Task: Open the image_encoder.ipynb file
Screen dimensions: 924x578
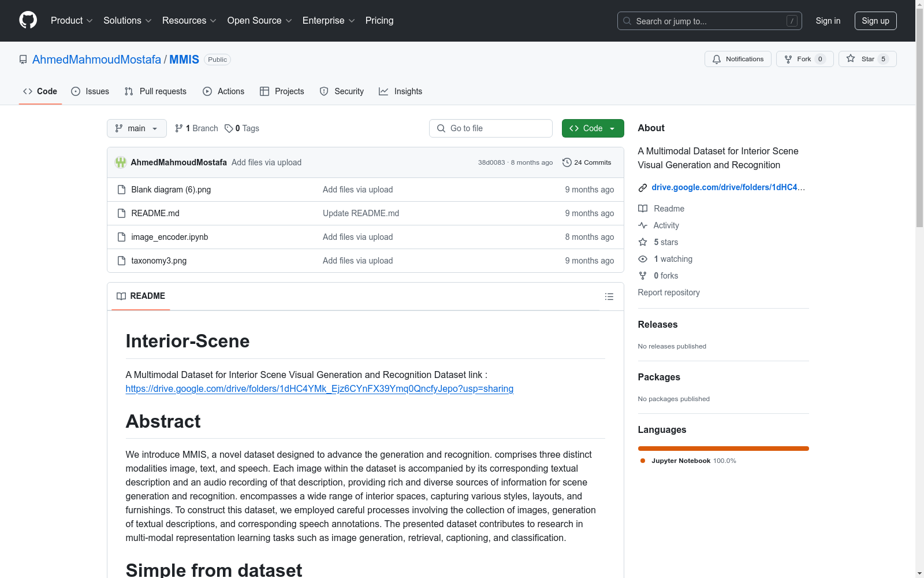Action: click(170, 237)
